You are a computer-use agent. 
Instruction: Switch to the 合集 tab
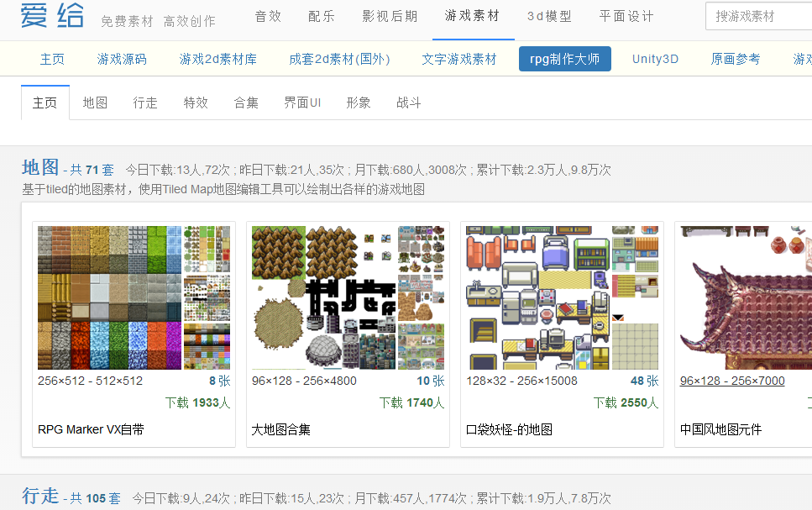pos(246,103)
